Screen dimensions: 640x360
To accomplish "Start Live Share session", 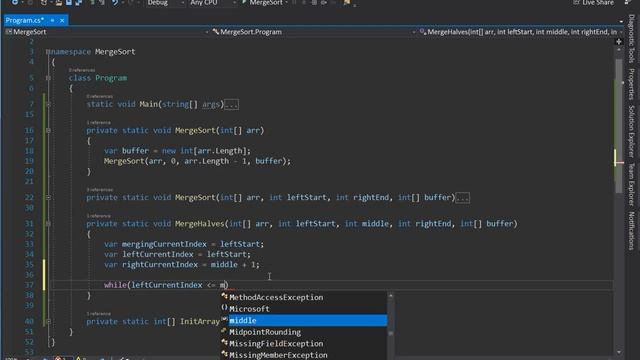I will (594, 2).
